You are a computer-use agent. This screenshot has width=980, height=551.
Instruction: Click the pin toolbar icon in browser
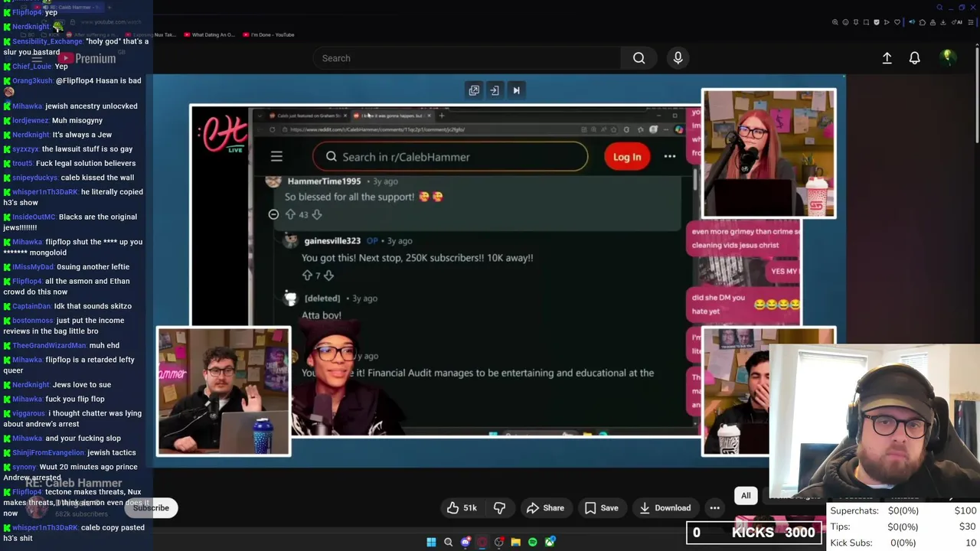[x=856, y=22]
